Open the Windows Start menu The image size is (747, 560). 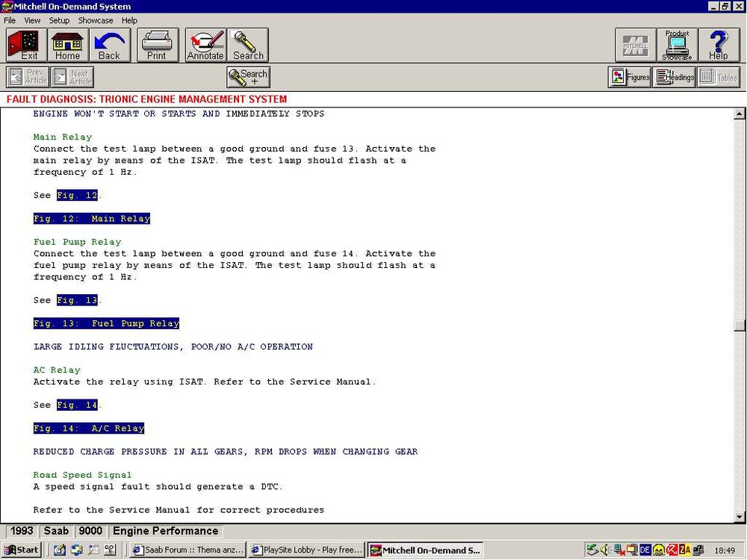coord(22,550)
